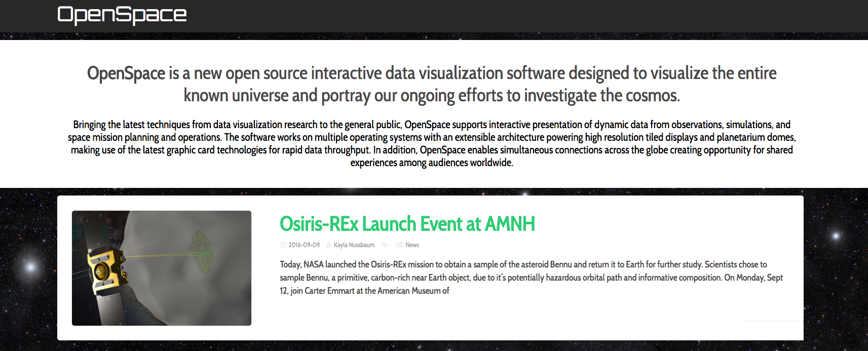The width and height of the screenshot is (868, 351).
Task: Click the bright star right of the article card
Action: (x=836, y=236)
